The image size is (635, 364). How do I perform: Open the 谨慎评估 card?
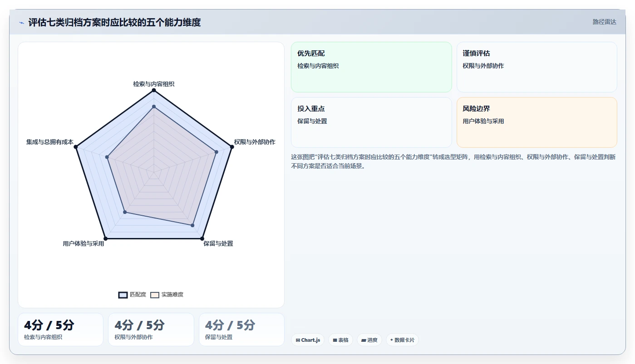point(537,67)
